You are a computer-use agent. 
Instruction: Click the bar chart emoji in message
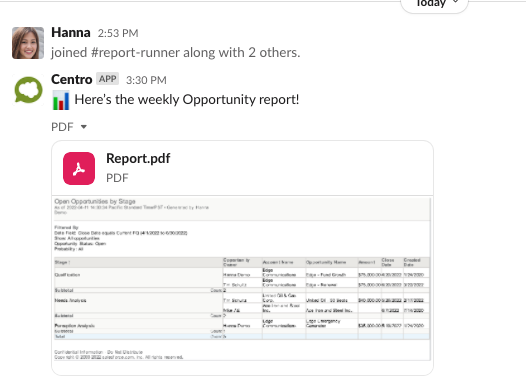(61, 100)
